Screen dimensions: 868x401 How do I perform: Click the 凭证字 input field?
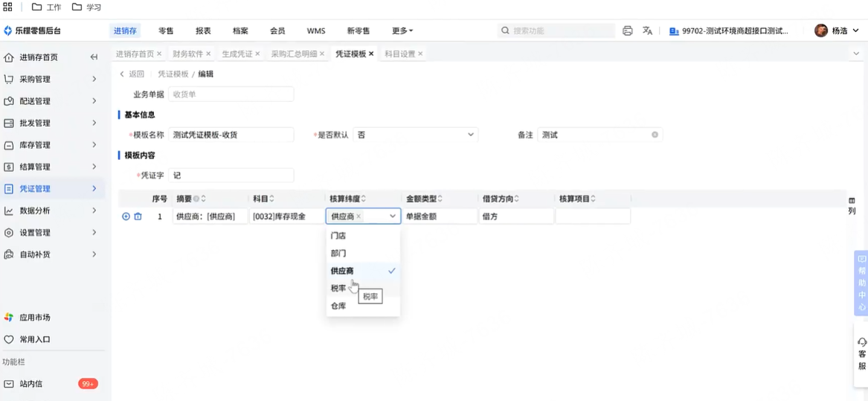(x=231, y=176)
